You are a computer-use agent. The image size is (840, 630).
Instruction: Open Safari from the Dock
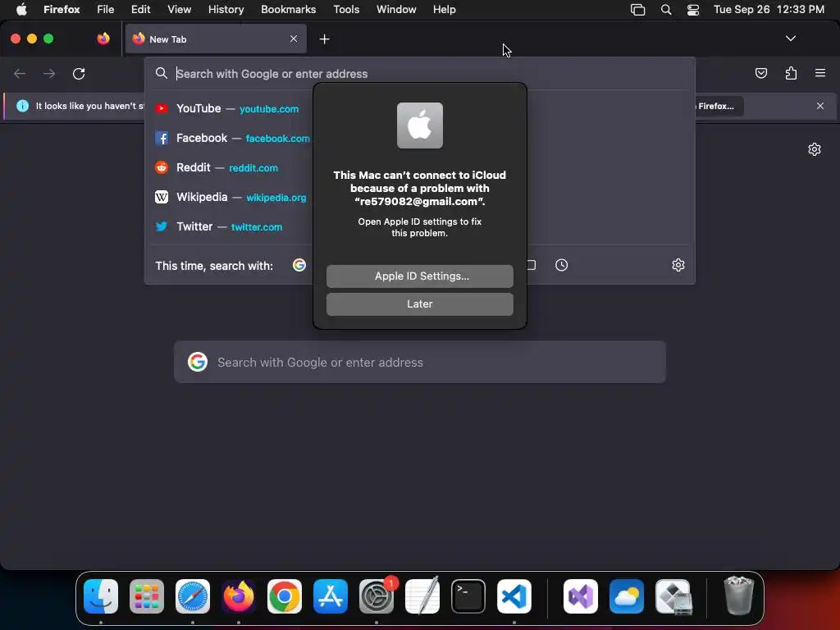[x=193, y=596]
